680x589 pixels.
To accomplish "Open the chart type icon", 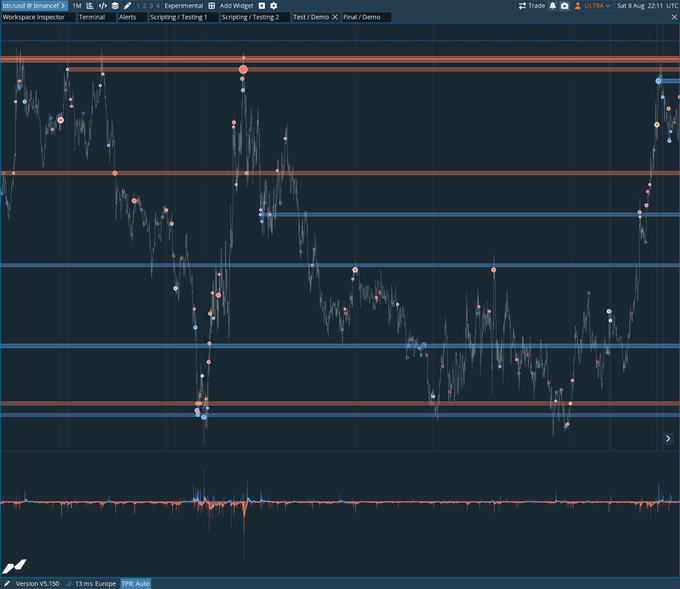I will tap(90, 6).
